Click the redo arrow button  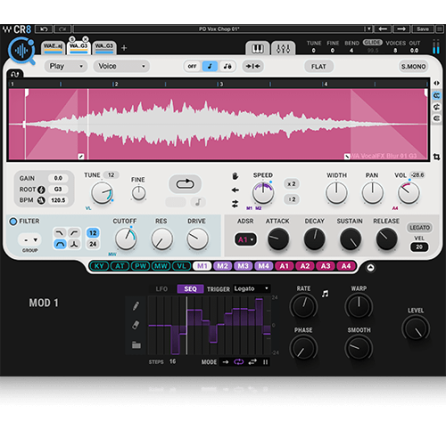pos(62,29)
